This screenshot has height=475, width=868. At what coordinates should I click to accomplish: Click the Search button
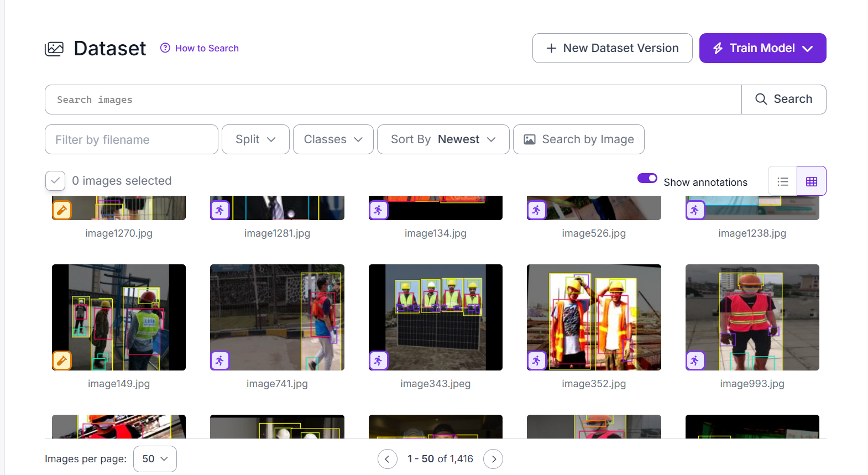point(783,100)
